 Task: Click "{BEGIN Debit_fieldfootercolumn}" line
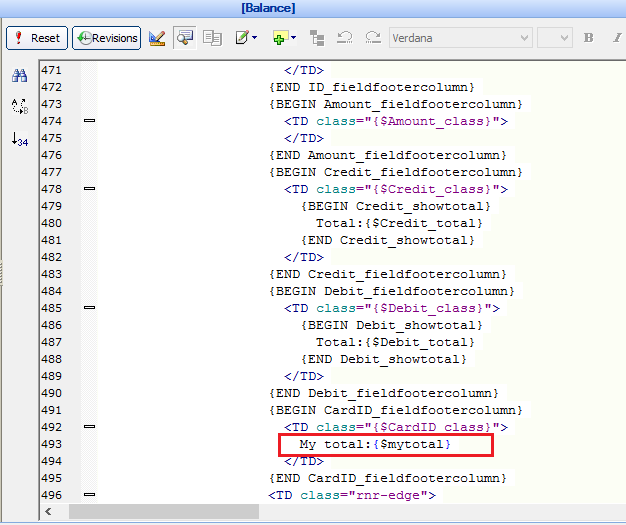tap(392, 291)
